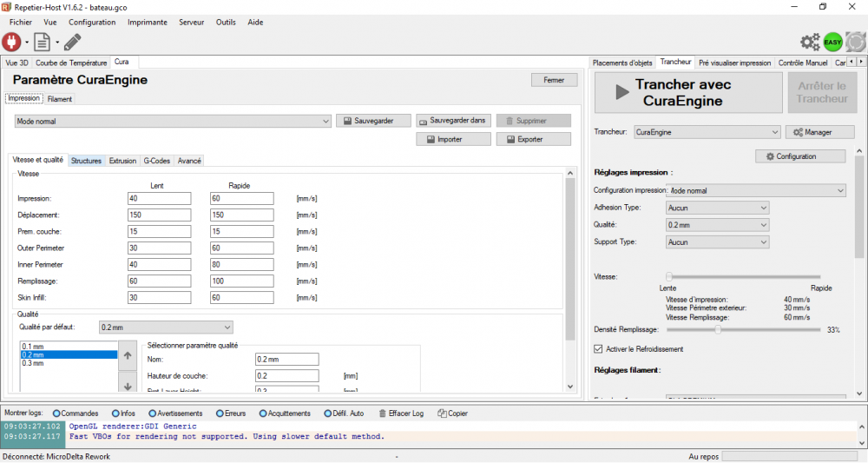Open Placements d'objets tab
Screen dimensions: 868x463
tap(622, 63)
